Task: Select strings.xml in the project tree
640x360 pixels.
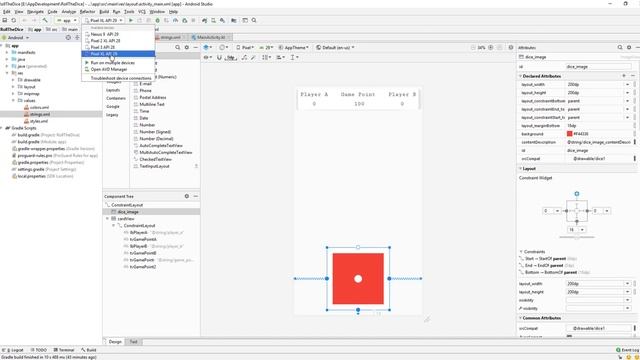Action: click(40, 114)
